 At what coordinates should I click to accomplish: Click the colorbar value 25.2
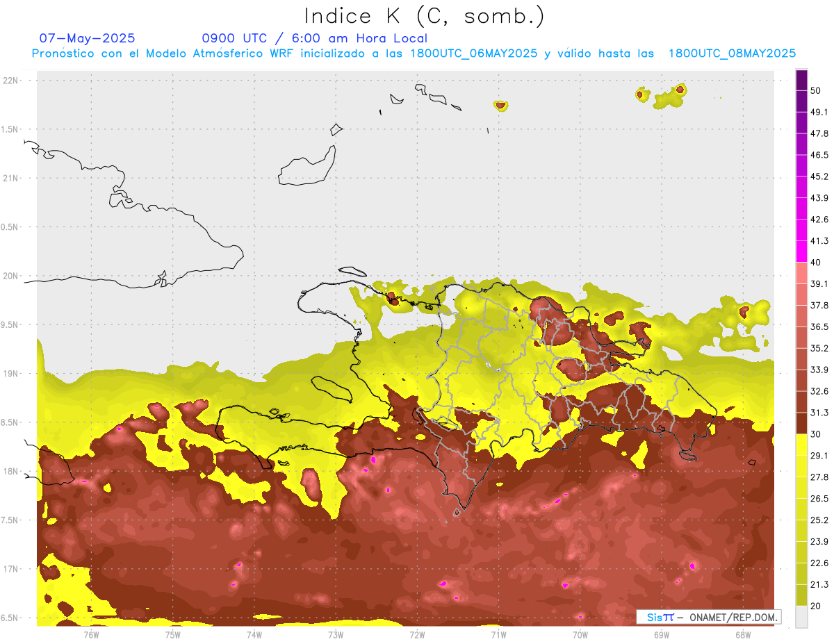point(819,520)
